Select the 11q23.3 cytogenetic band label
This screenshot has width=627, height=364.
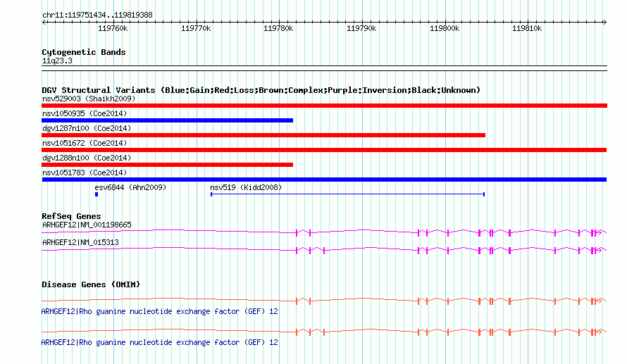tap(57, 61)
